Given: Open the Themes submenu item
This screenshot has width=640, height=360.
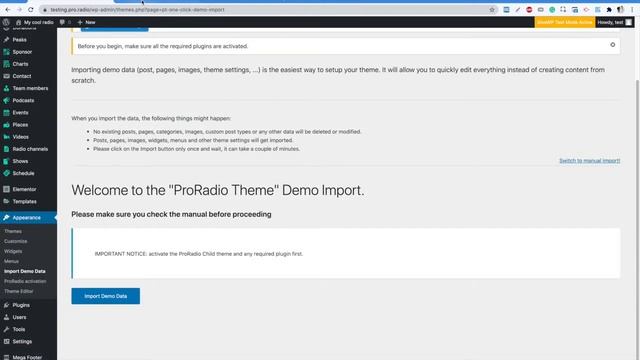Looking at the screenshot, I should 13,231.
